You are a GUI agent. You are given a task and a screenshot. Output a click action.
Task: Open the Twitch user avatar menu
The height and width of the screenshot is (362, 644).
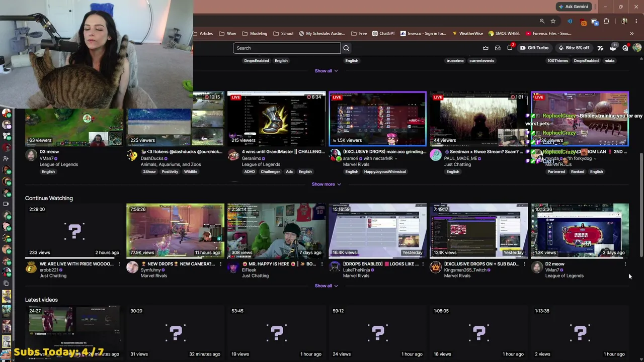[637, 48]
